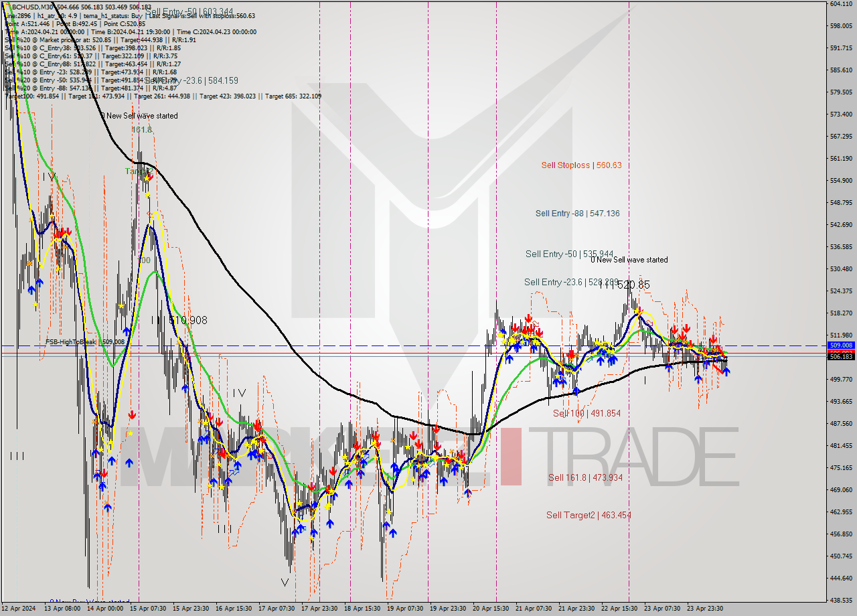Viewport: 857px width, 616px height.
Task: Click the 'Sell %20 @ Market price' info line
Action: pyautogui.click(x=100, y=40)
